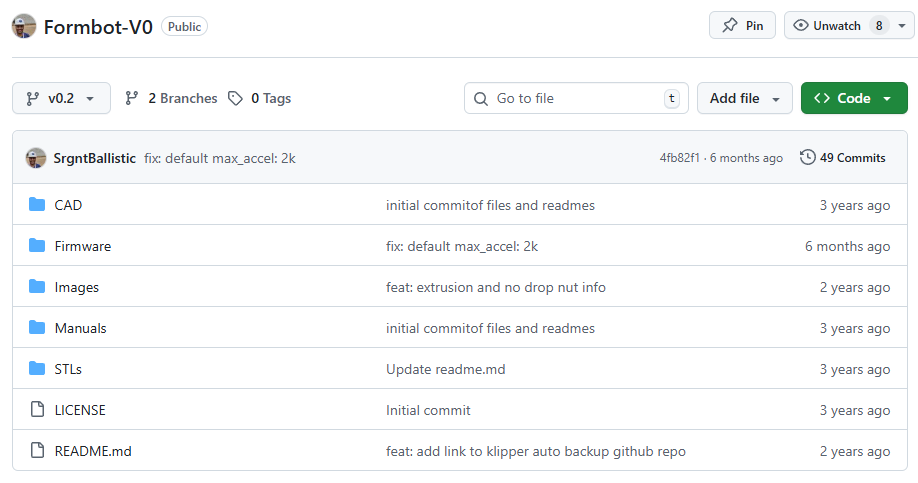
Task: Open the STLs folder
Action: pos(68,369)
